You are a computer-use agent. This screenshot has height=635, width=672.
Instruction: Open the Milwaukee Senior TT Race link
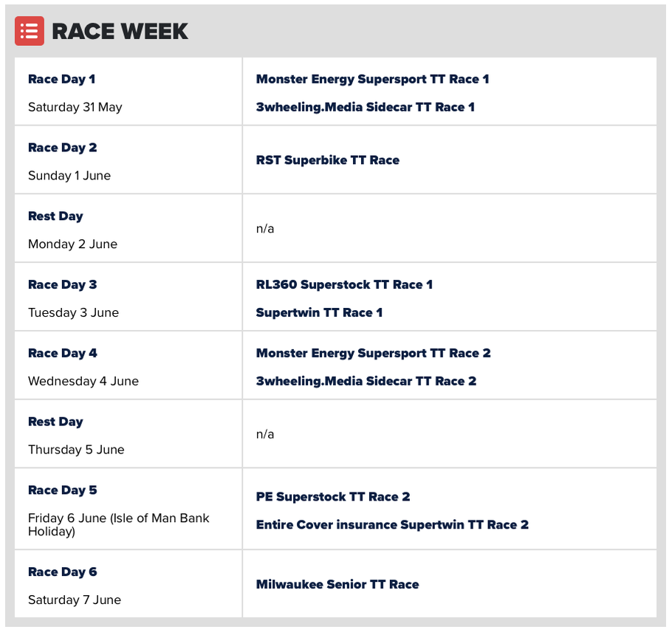(337, 585)
